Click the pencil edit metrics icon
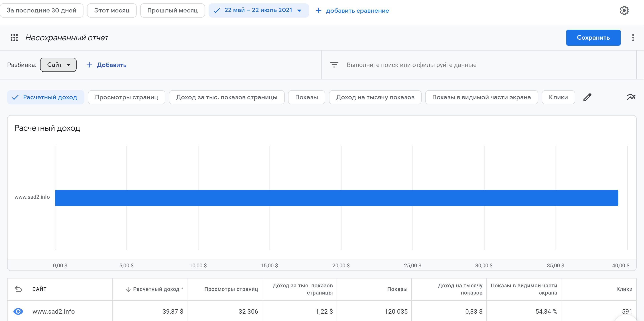644x321 pixels. [587, 97]
